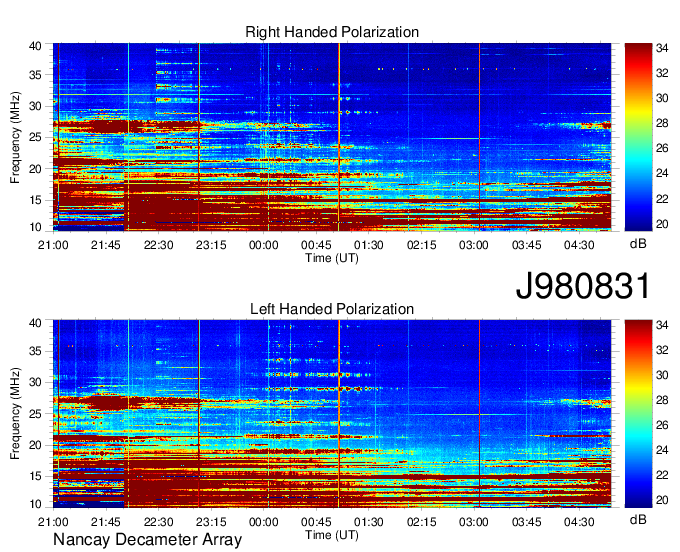Click 00:45 tick on bottom time axis
This screenshot has width=680, height=552.
pos(316,522)
